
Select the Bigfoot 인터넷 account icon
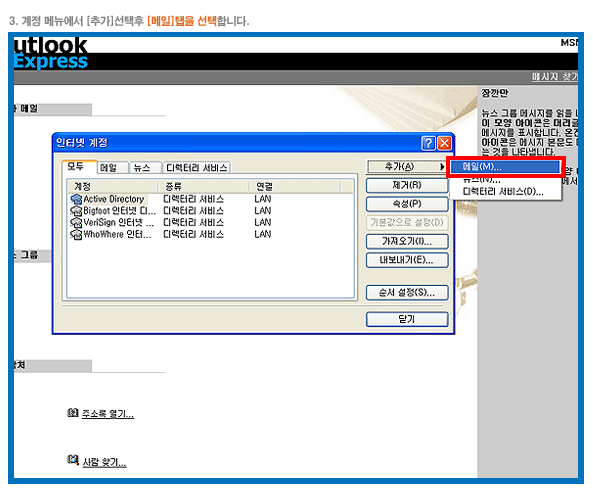point(76,211)
